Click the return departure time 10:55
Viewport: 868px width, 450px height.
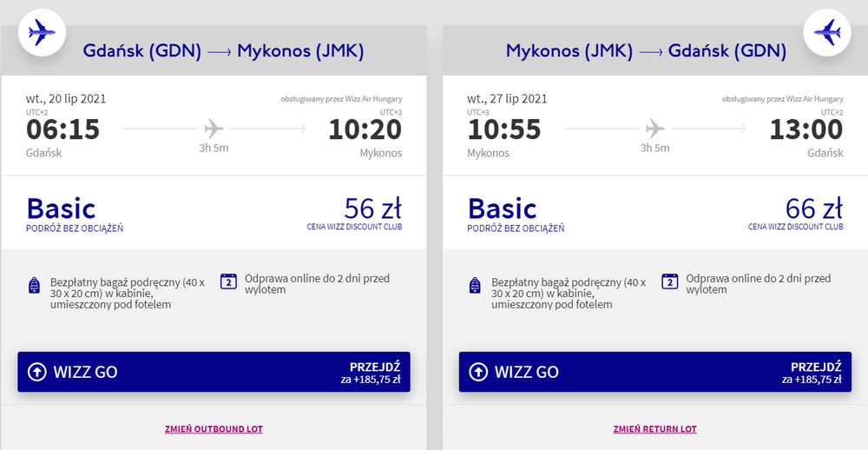tap(504, 129)
